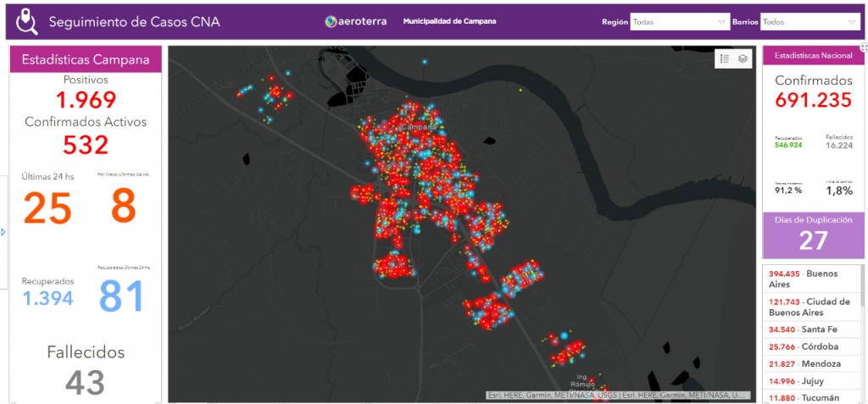Screen dimensions: 868x404
Task: Open the map layers stack icon
Action: (x=743, y=58)
